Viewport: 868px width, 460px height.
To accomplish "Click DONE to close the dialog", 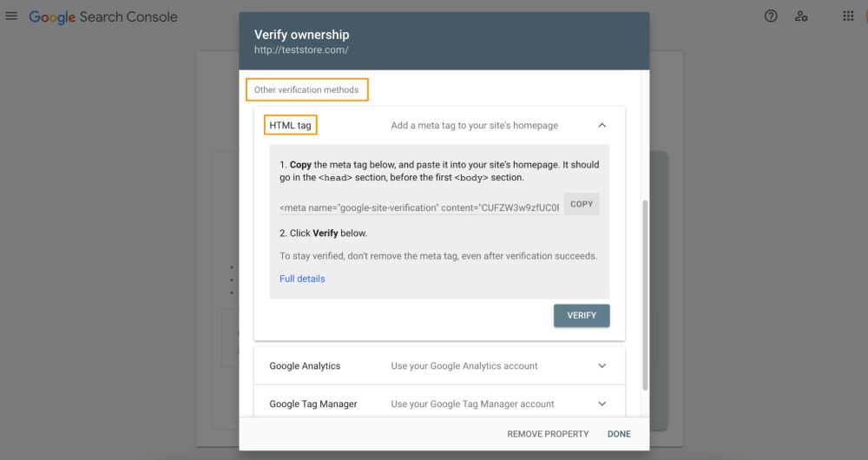I will 619,434.
